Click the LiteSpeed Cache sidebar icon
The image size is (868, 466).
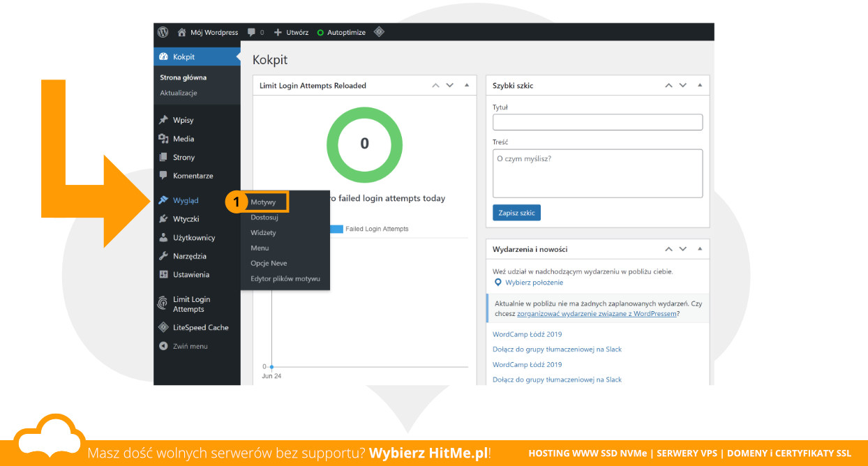tap(163, 327)
